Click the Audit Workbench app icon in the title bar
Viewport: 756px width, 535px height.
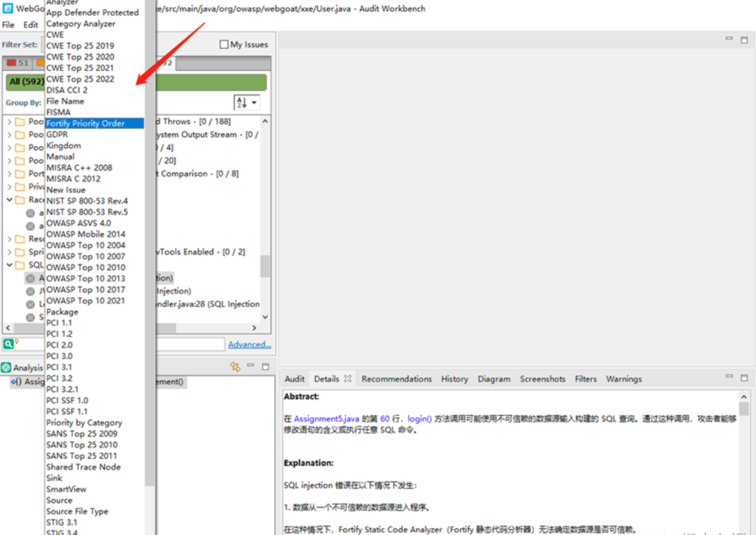8,8
